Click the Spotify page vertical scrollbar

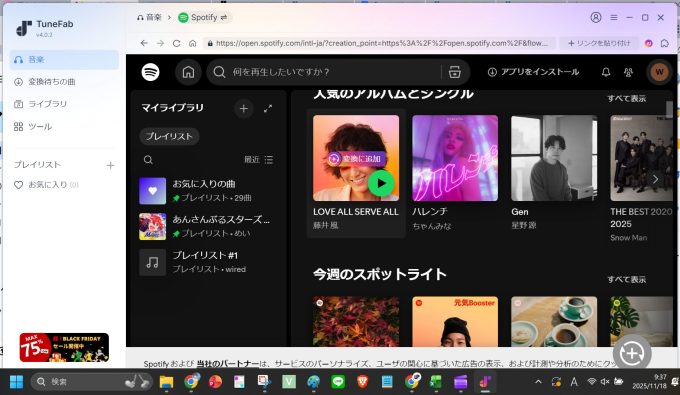pos(670,109)
